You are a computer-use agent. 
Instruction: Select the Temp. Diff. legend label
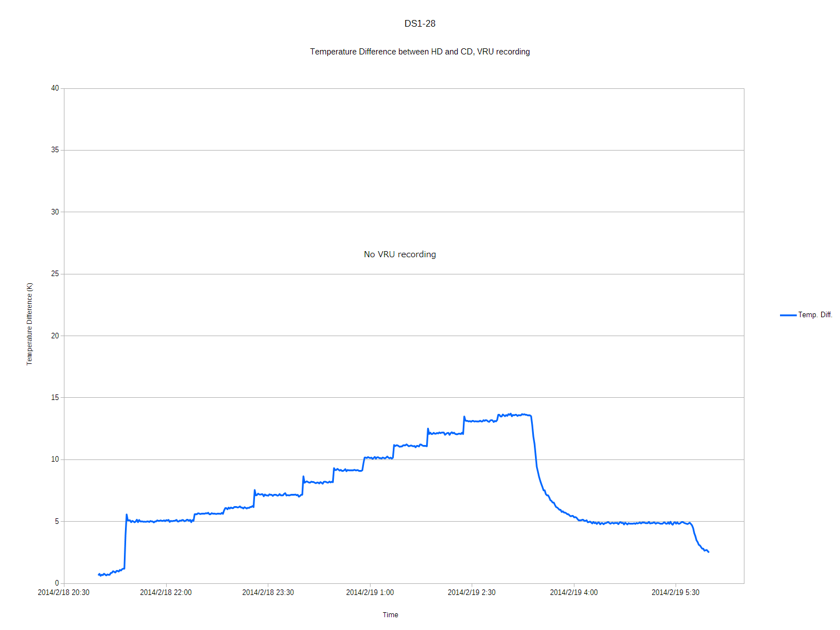pyautogui.click(x=815, y=315)
